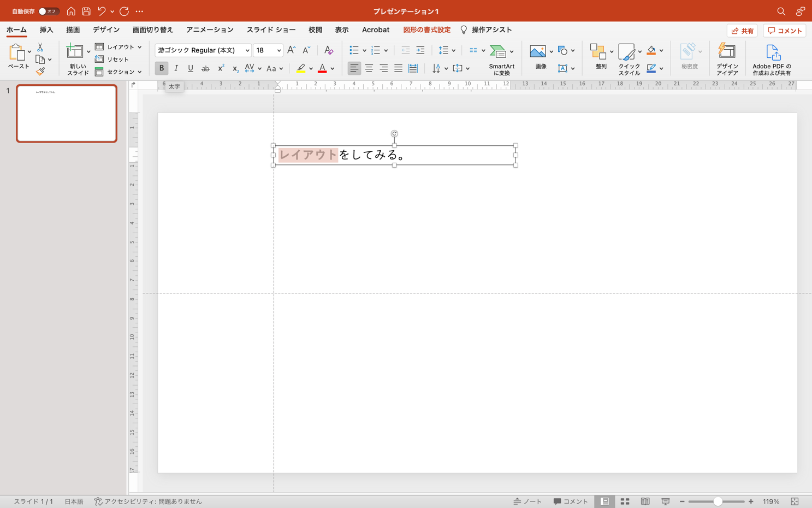
Task: Clear all text formatting icon
Action: [328, 50]
